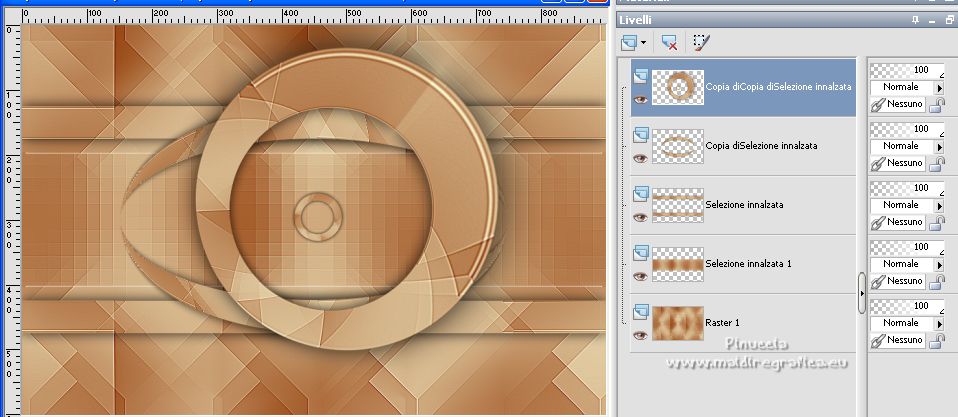This screenshot has height=417, width=958.
Task: Click layer type icon of 'Copia diCopia diSelezione innalzata'
Action: (x=640, y=76)
